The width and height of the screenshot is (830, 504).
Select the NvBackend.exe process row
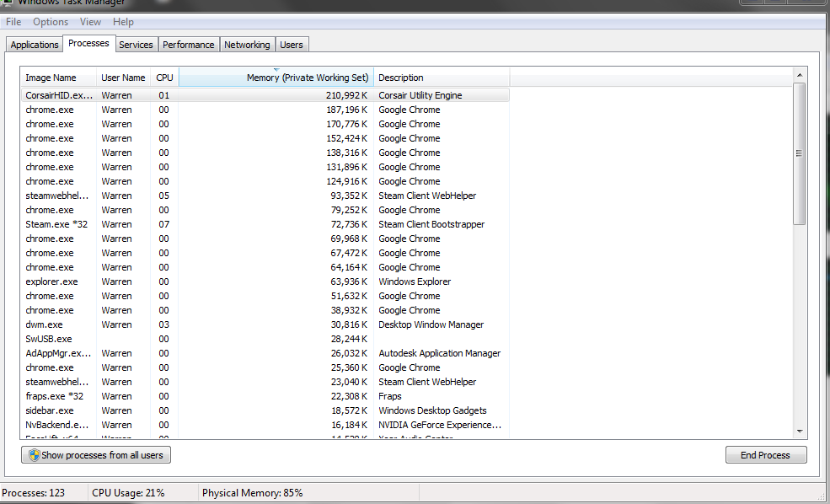coord(265,424)
